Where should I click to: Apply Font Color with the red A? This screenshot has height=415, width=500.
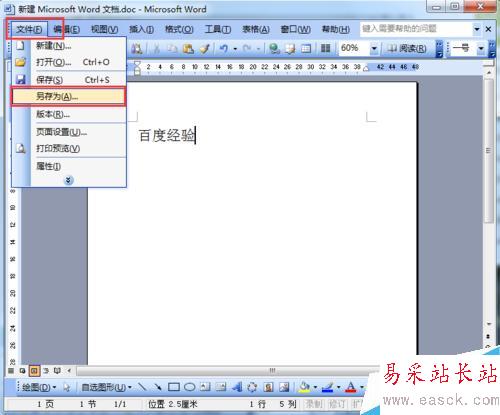click(x=351, y=387)
